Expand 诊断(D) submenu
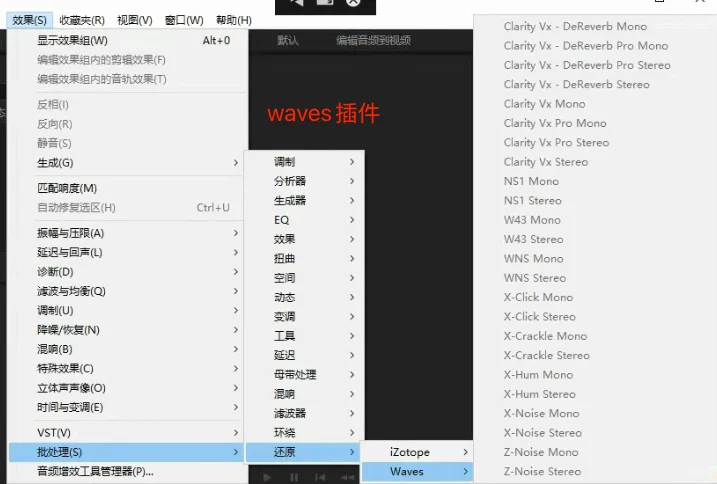 tap(128, 272)
